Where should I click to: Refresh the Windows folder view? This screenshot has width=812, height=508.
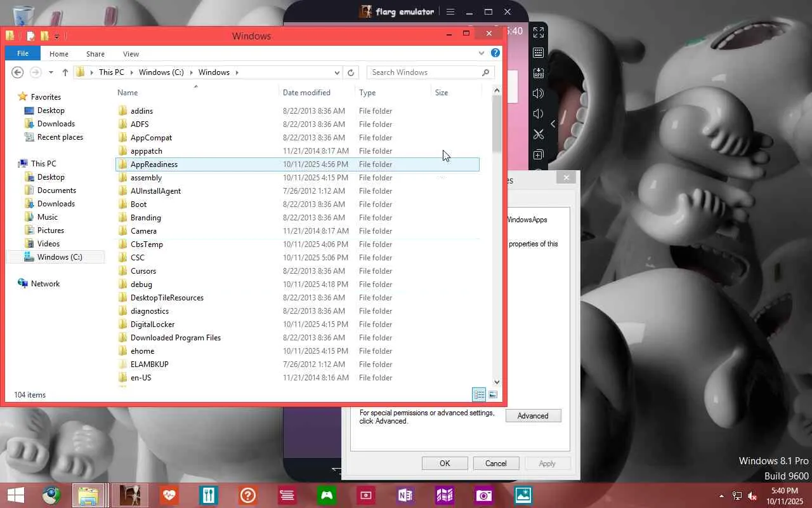click(351, 72)
